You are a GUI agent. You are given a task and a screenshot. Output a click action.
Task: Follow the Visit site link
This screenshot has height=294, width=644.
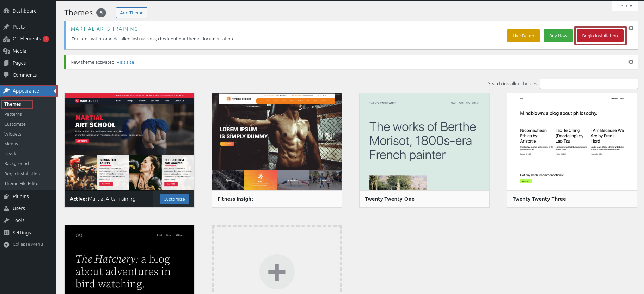(125, 62)
